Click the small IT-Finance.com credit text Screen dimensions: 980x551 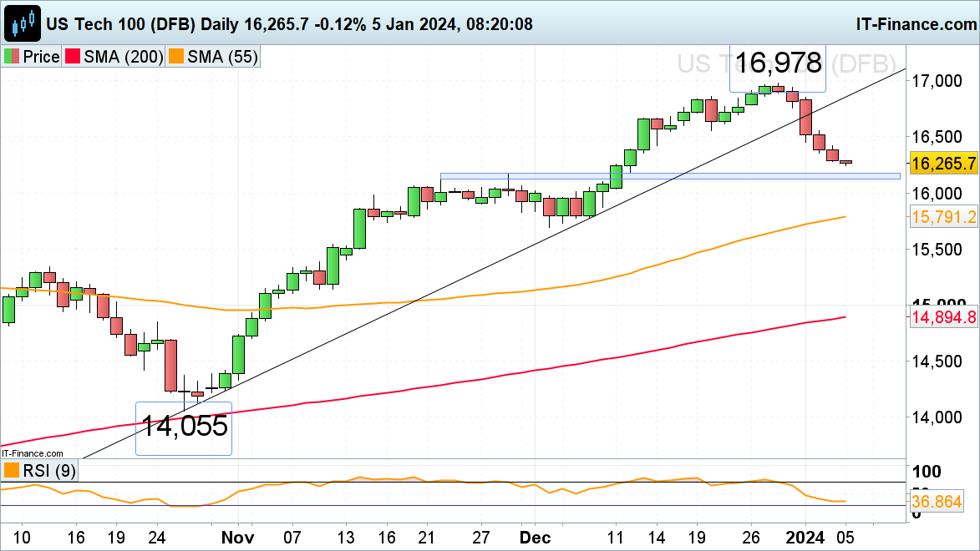click(x=33, y=453)
